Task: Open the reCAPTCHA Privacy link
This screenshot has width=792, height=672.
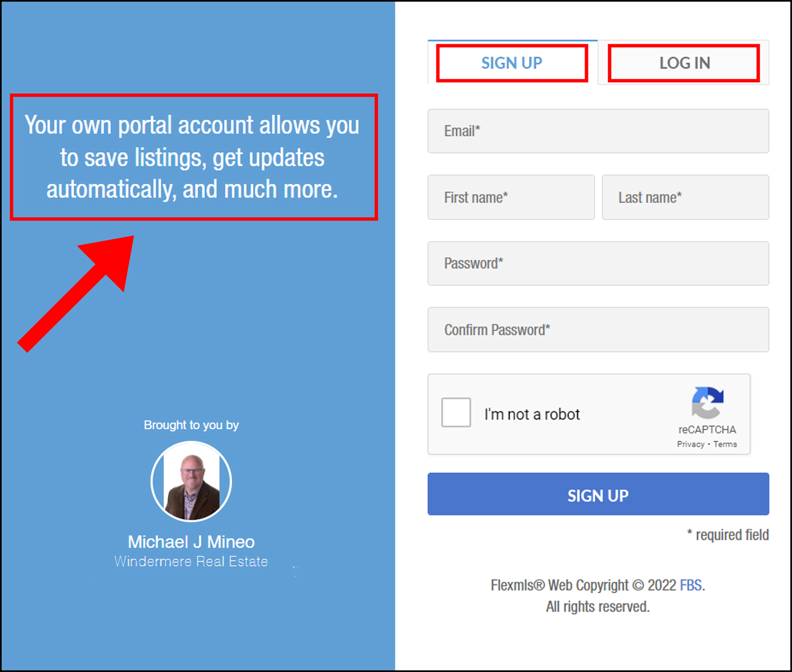Action: pyautogui.click(x=690, y=444)
